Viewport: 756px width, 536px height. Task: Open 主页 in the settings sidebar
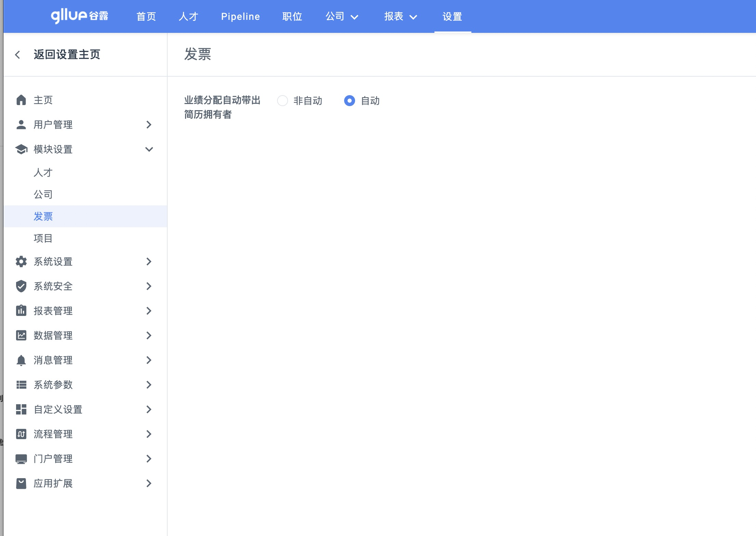pos(43,100)
